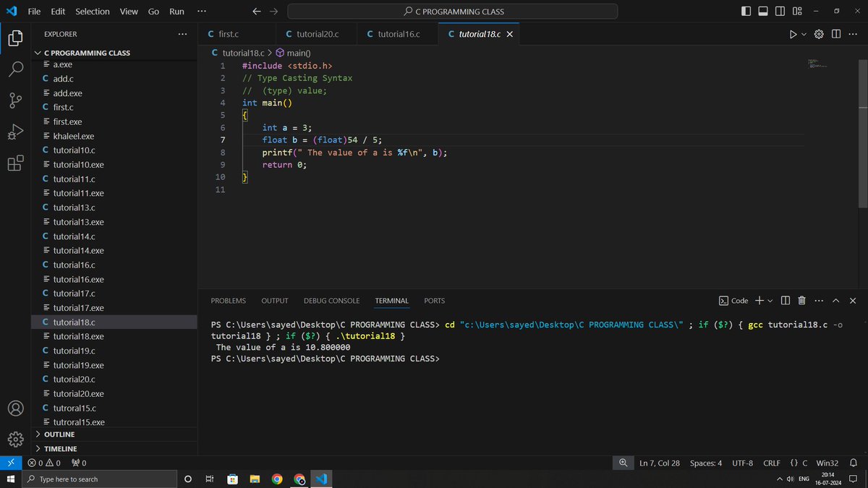
Task: Switch to the tutorial20.c editor tab
Action: 318,34
